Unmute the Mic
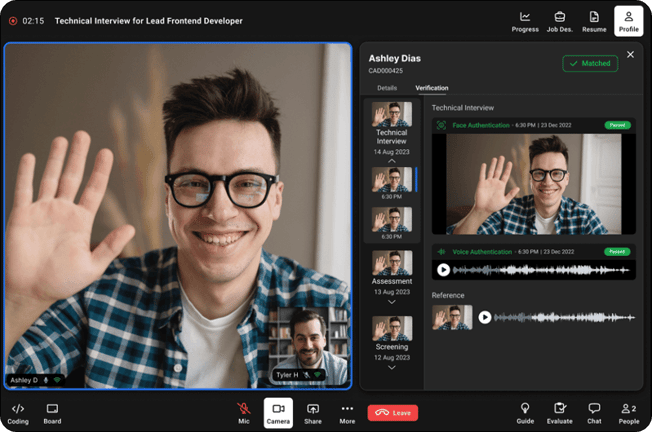The width and height of the screenshot is (652, 432). pyautogui.click(x=243, y=409)
